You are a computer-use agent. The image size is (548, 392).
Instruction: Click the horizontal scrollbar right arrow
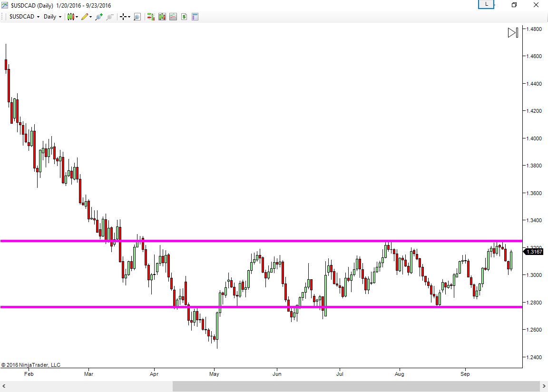point(544,386)
